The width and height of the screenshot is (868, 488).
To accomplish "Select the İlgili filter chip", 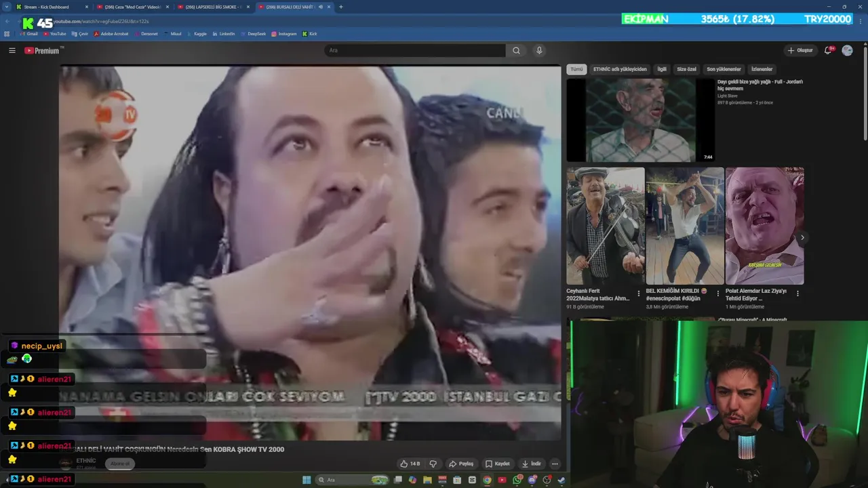I will pos(662,69).
